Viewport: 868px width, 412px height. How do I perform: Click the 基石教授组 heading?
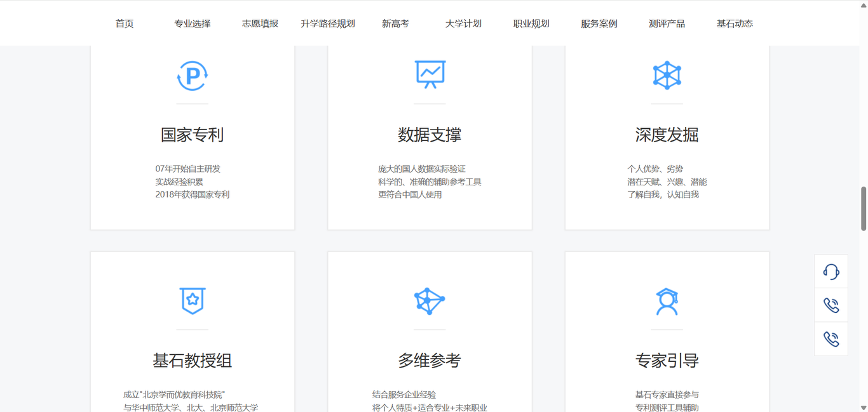pos(192,361)
